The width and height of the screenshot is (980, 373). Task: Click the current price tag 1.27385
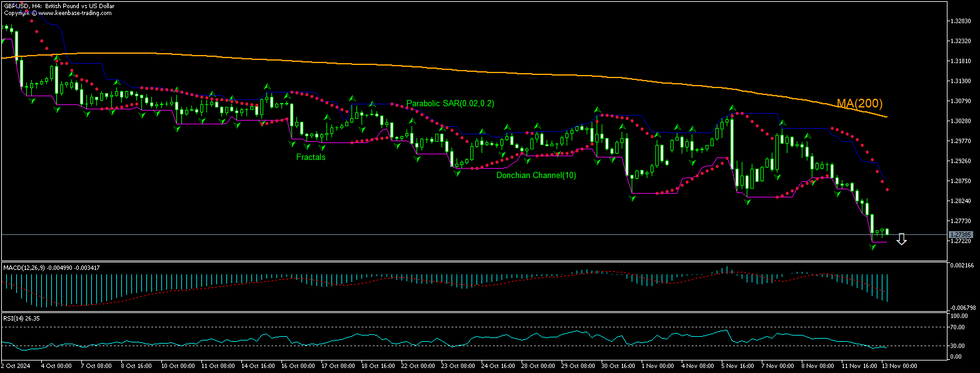click(x=959, y=234)
